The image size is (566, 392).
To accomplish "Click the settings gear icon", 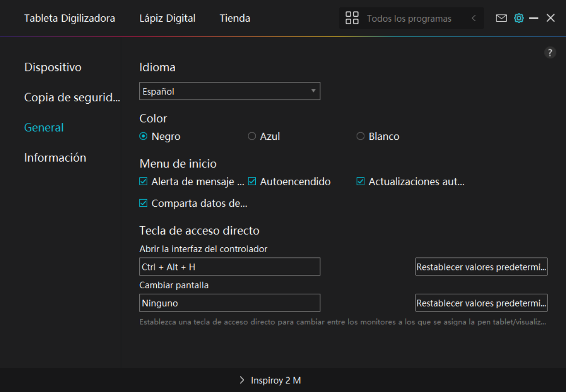I will (519, 18).
